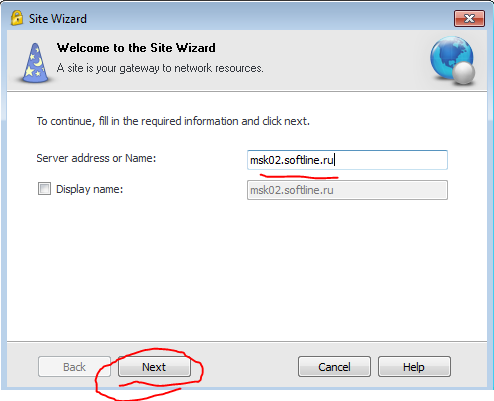Click the greyed Display name text field
This screenshot has height=401, width=494.
point(347,190)
